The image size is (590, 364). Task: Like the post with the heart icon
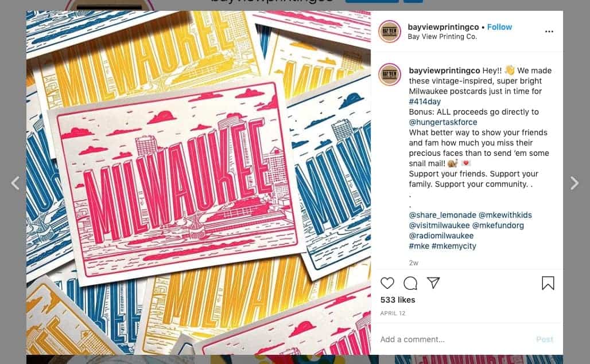pyautogui.click(x=387, y=283)
